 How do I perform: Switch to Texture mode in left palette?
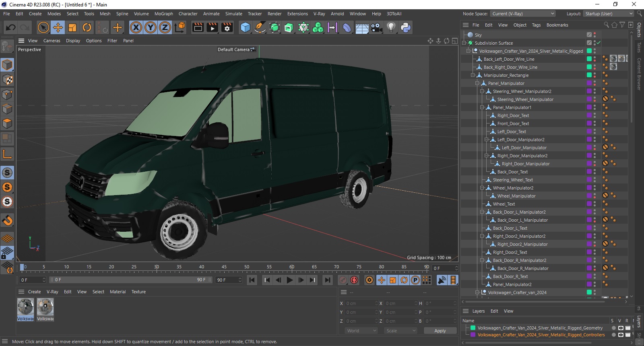[x=7, y=80]
